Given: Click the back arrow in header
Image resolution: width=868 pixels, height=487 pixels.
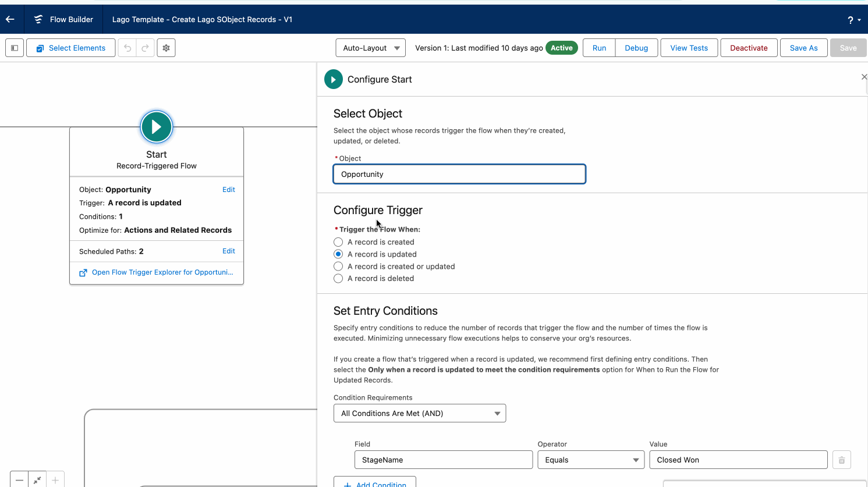Looking at the screenshot, I should [10, 19].
